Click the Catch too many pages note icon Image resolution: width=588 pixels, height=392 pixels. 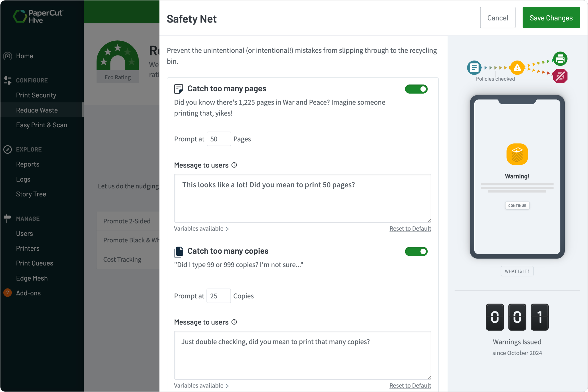pyautogui.click(x=179, y=89)
